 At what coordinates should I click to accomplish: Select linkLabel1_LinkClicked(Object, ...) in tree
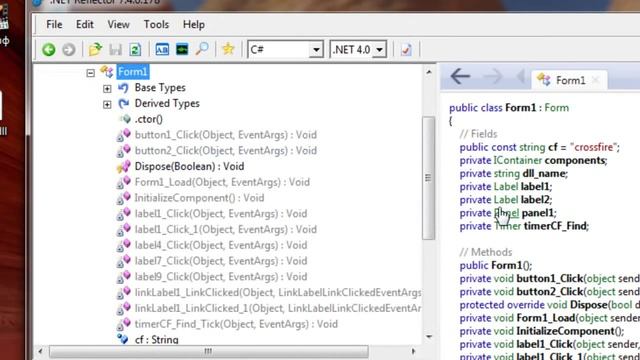pyautogui.click(x=278, y=293)
